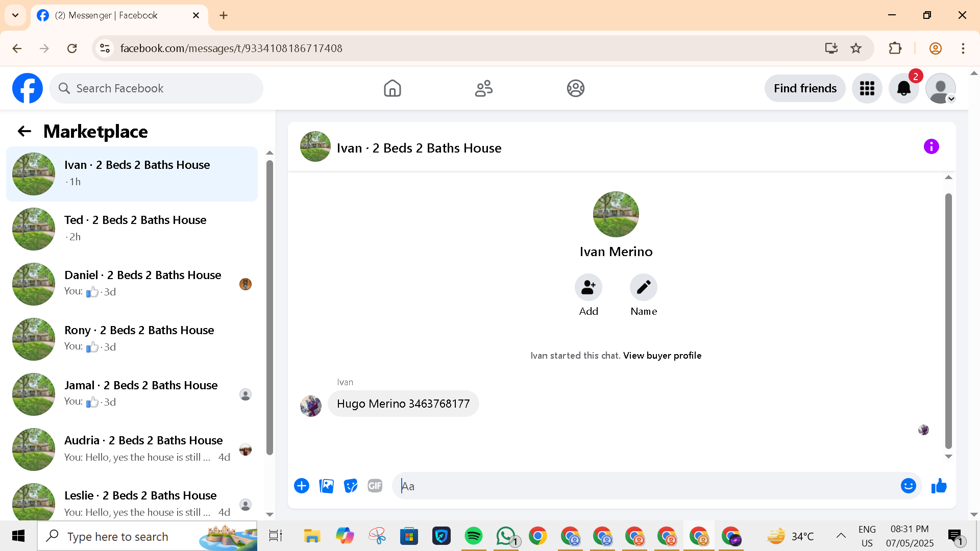
Task: Open the Friends tab
Action: tap(483, 88)
